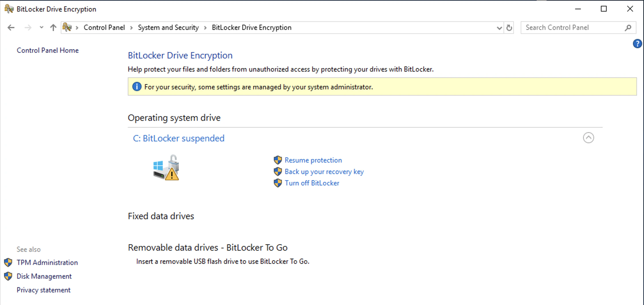Click the refresh icon beside address bar
This screenshot has height=305, width=644.
[x=509, y=28]
